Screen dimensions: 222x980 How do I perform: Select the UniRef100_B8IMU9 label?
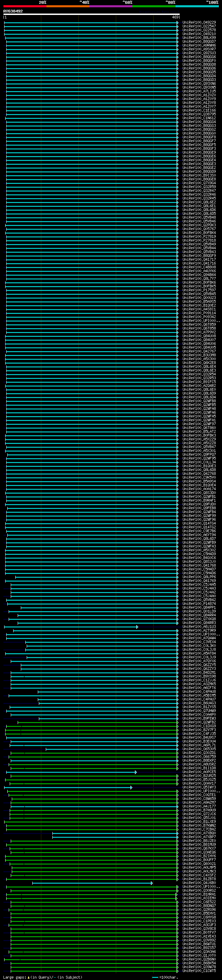(199, 844)
